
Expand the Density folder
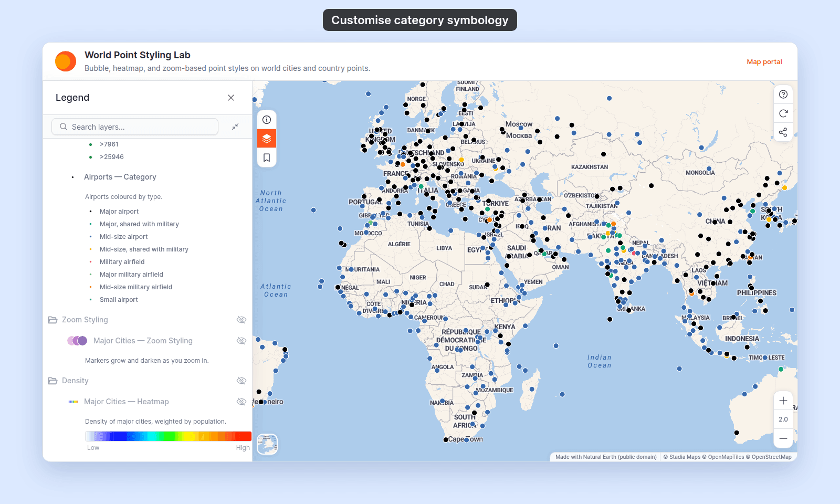pos(52,381)
